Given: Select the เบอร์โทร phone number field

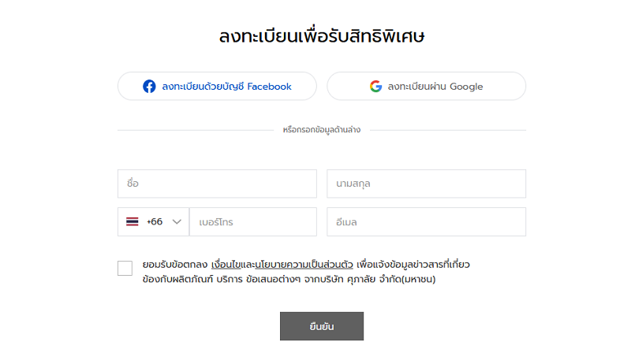Looking at the screenshot, I should pos(253,221).
